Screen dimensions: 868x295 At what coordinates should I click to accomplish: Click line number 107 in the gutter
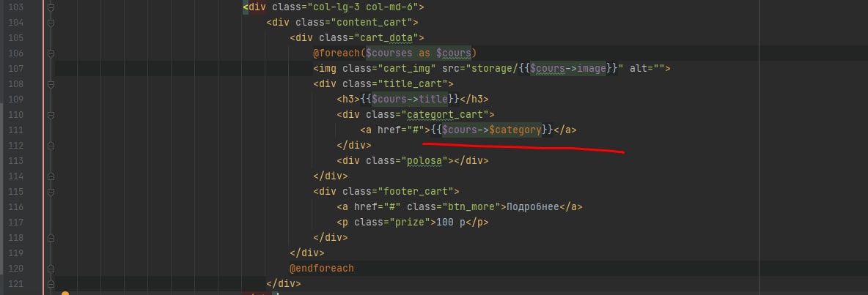coord(15,69)
